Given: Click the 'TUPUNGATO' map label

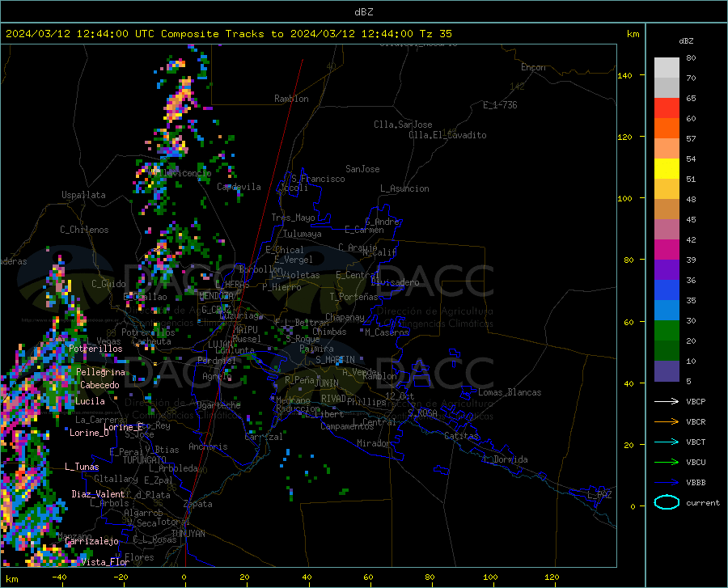Looking at the screenshot, I should click(x=145, y=460).
